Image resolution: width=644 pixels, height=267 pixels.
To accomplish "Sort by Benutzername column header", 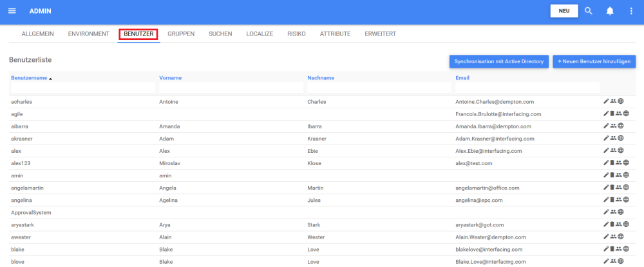I will pos(29,78).
